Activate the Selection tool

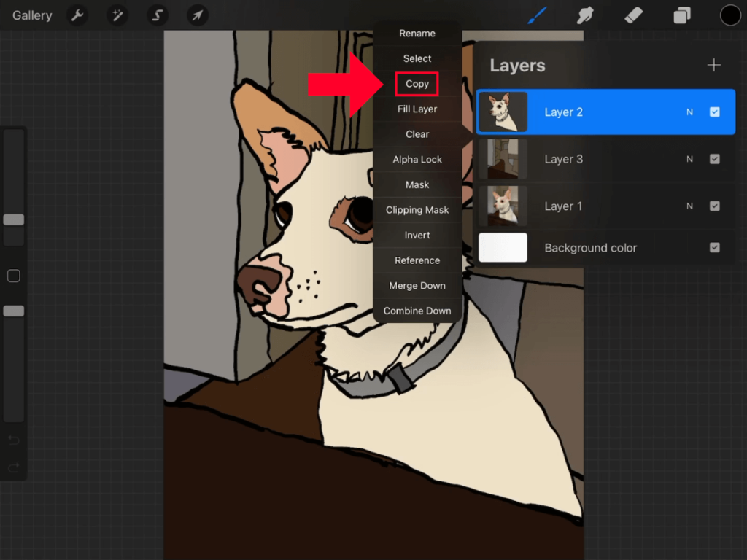click(x=158, y=15)
